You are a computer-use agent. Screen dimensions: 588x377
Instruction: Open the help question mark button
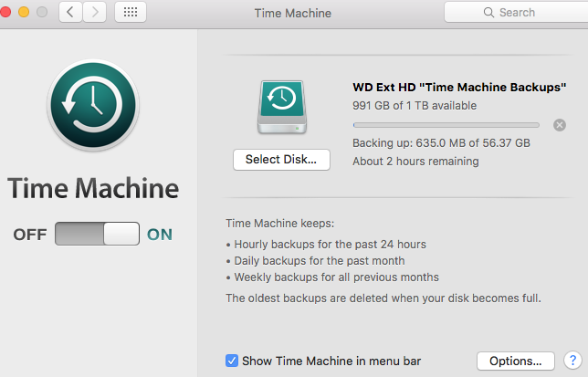tap(572, 361)
